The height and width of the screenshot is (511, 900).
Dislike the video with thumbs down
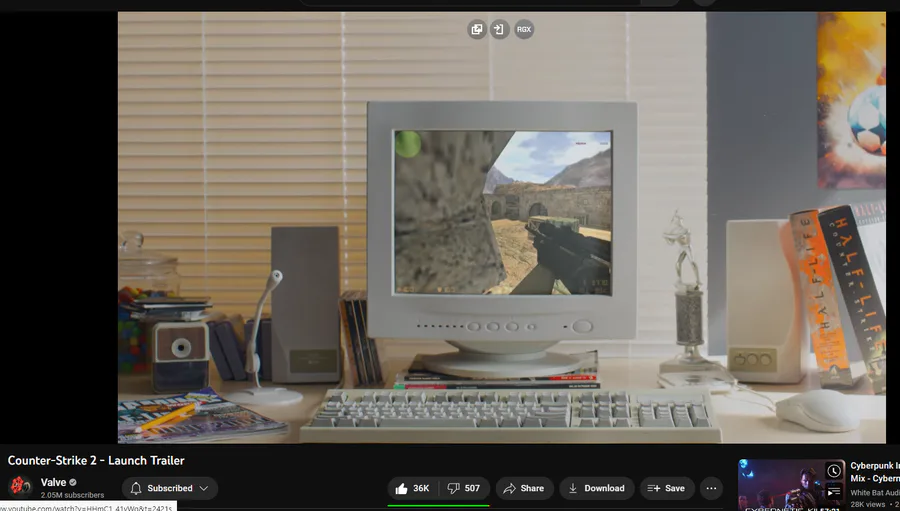pyautogui.click(x=464, y=488)
